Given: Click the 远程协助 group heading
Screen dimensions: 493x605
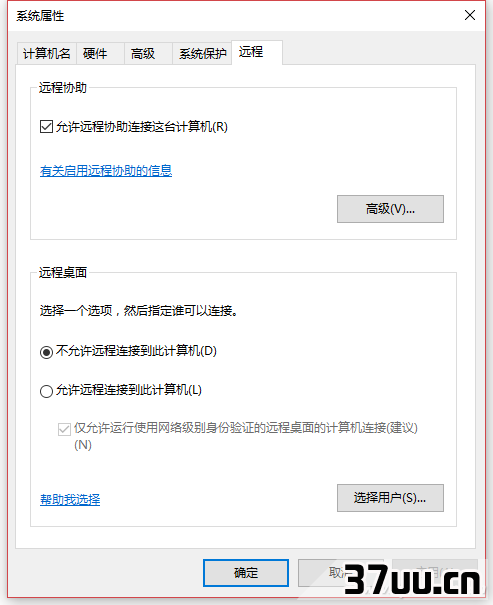Looking at the screenshot, I should click(x=62, y=88).
